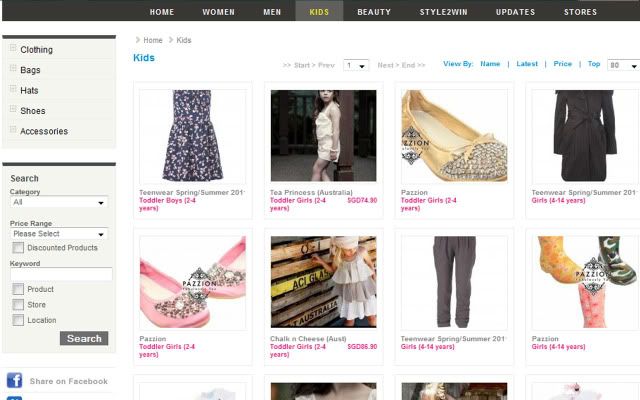
Task: Open the colorful rain boots thumbnail
Action: pyautogui.click(x=585, y=282)
